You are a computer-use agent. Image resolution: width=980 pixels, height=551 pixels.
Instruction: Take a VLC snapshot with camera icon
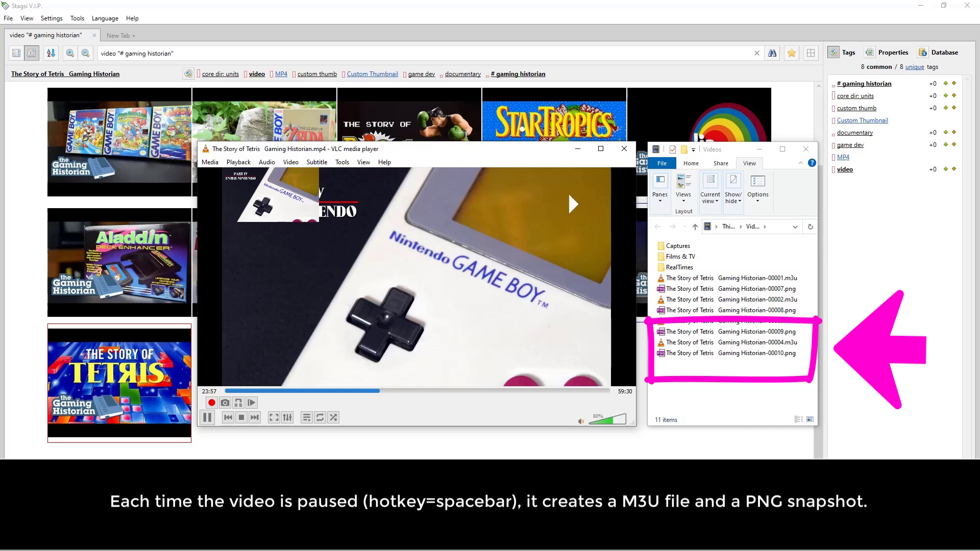pyautogui.click(x=225, y=403)
